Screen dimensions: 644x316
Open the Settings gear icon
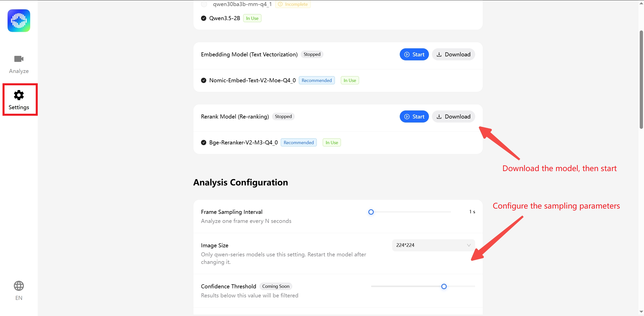click(x=19, y=95)
